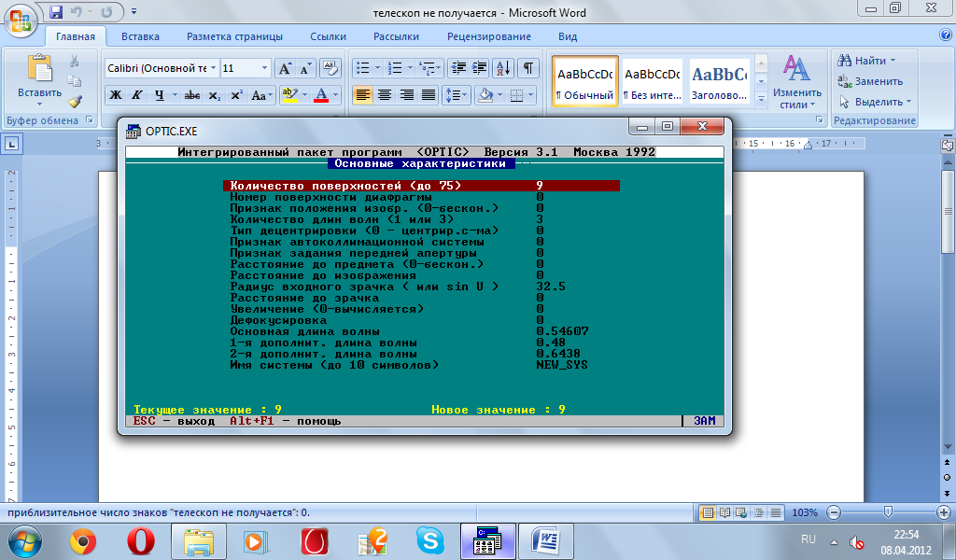Switch to the Вид ribbon tab
The height and width of the screenshot is (560, 956).
coord(568,36)
